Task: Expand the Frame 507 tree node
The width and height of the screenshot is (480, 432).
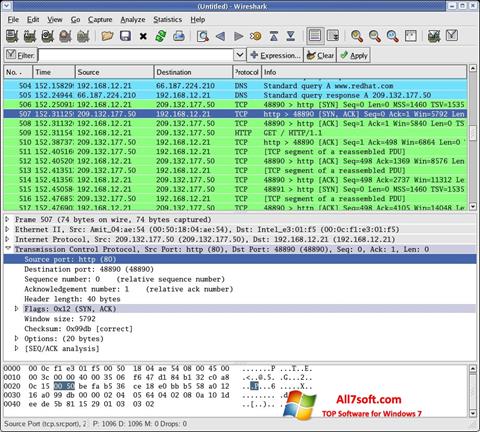Action: pyautogui.click(x=7, y=219)
